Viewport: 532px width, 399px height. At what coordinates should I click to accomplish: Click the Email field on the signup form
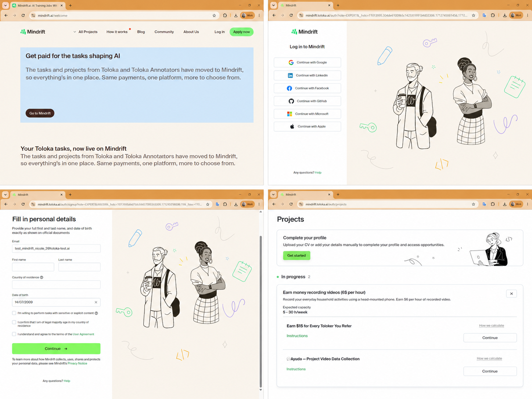pyautogui.click(x=56, y=249)
